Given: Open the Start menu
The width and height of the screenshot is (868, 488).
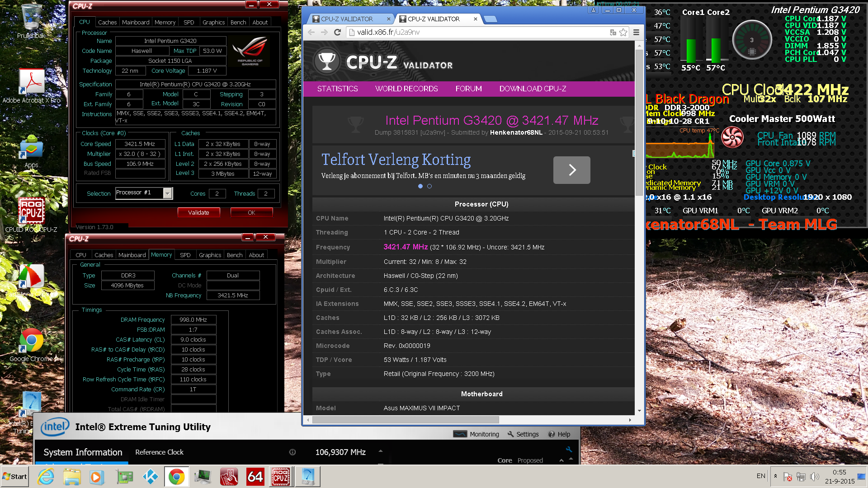Looking at the screenshot, I should [14, 477].
